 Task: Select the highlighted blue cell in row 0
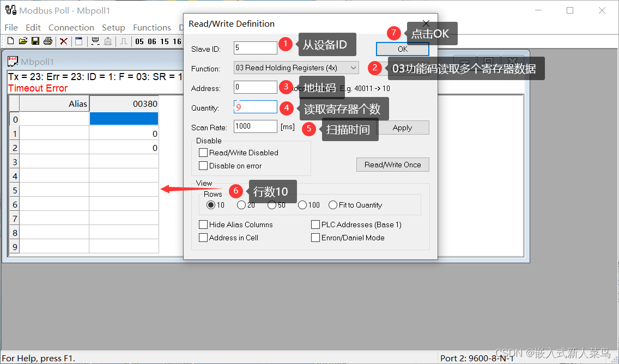coord(124,119)
